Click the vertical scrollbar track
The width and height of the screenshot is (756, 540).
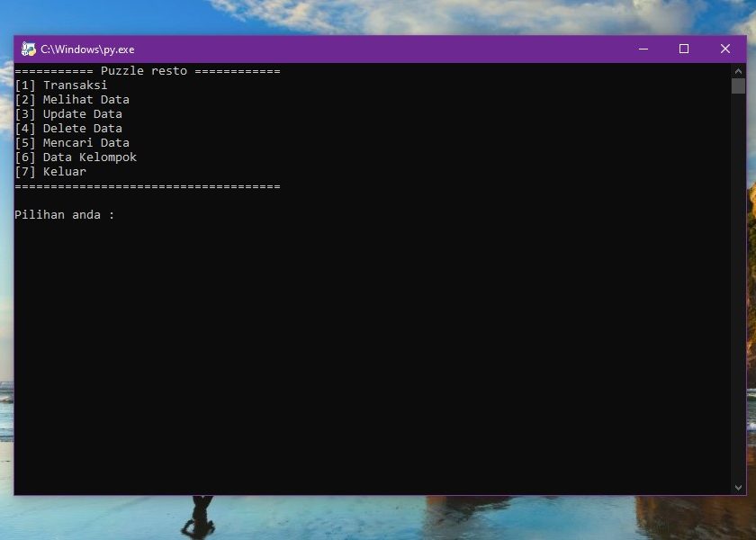point(738,270)
